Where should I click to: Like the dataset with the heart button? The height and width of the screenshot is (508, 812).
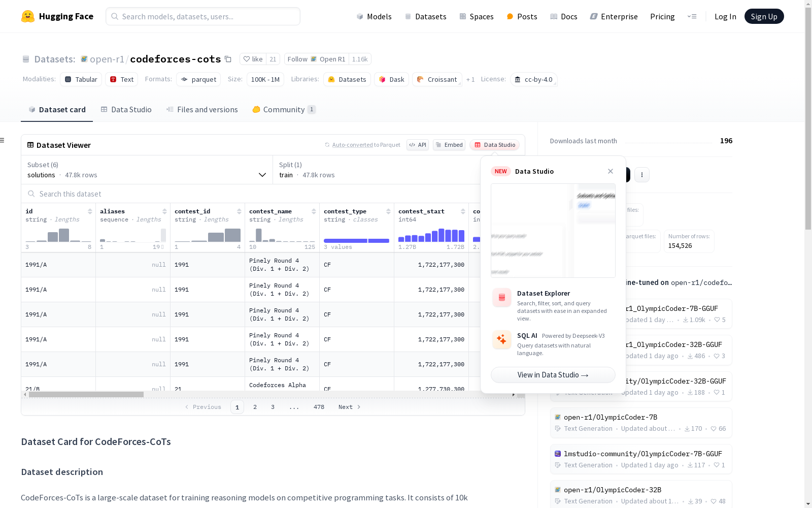pyautogui.click(x=253, y=59)
